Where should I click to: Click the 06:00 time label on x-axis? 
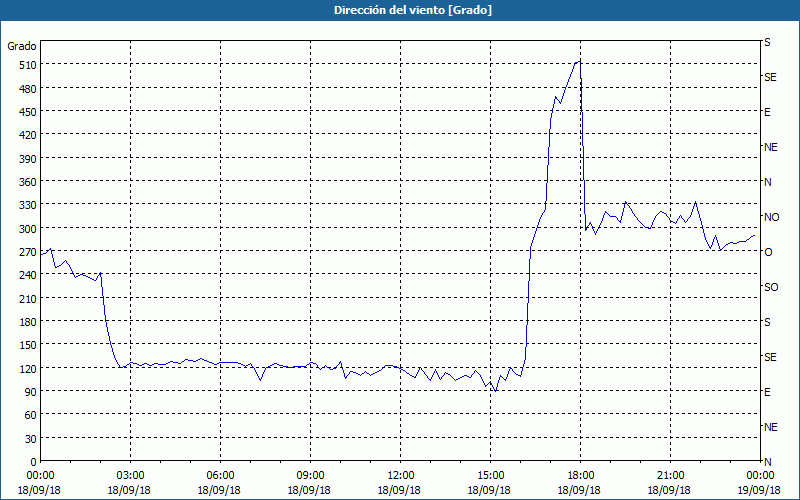point(220,476)
